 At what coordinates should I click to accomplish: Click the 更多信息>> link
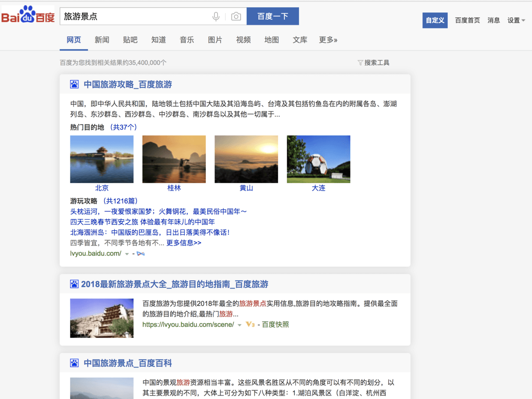(184, 243)
